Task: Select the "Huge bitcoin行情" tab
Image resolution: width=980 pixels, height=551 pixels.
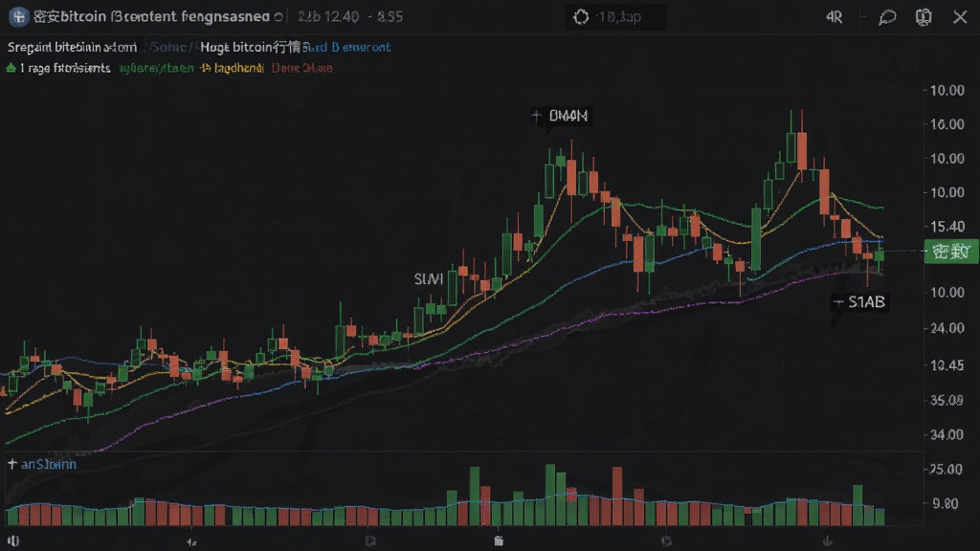Action: coord(251,47)
